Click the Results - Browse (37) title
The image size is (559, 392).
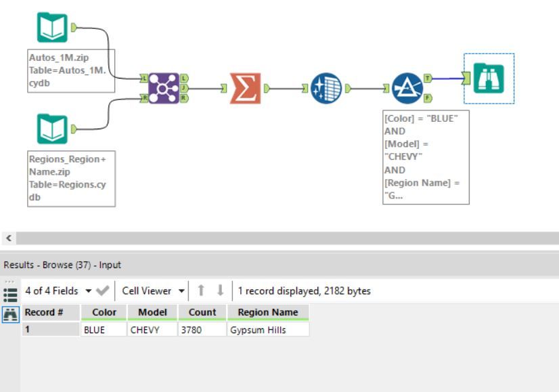(62, 265)
